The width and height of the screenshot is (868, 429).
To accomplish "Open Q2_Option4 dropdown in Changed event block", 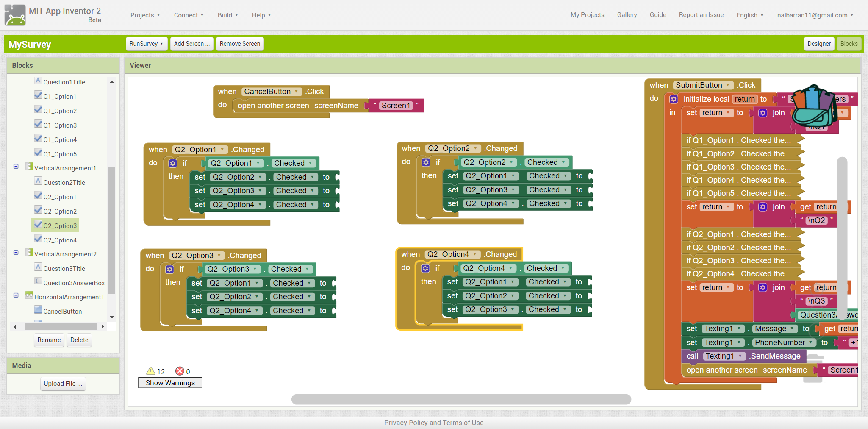I will pos(453,254).
